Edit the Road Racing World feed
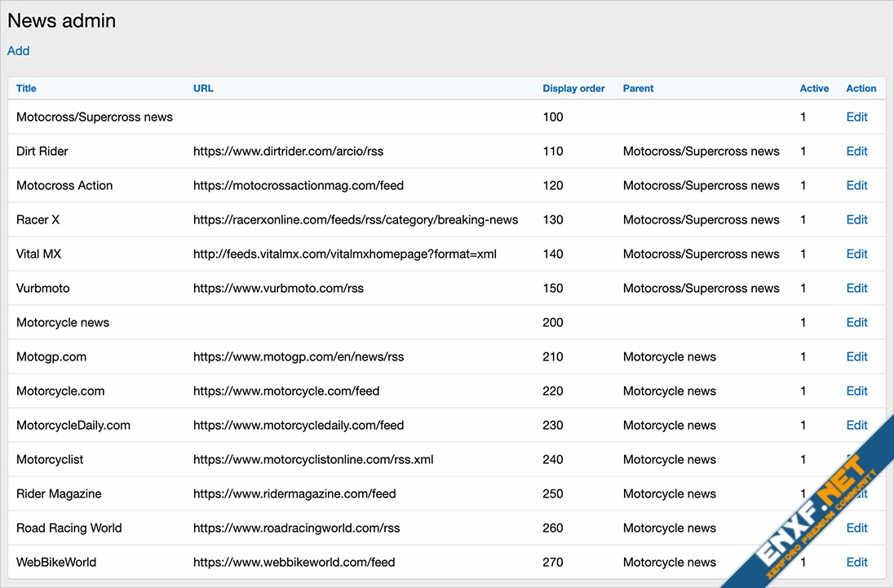The width and height of the screenshot is (894, 588). coord(856,528)
